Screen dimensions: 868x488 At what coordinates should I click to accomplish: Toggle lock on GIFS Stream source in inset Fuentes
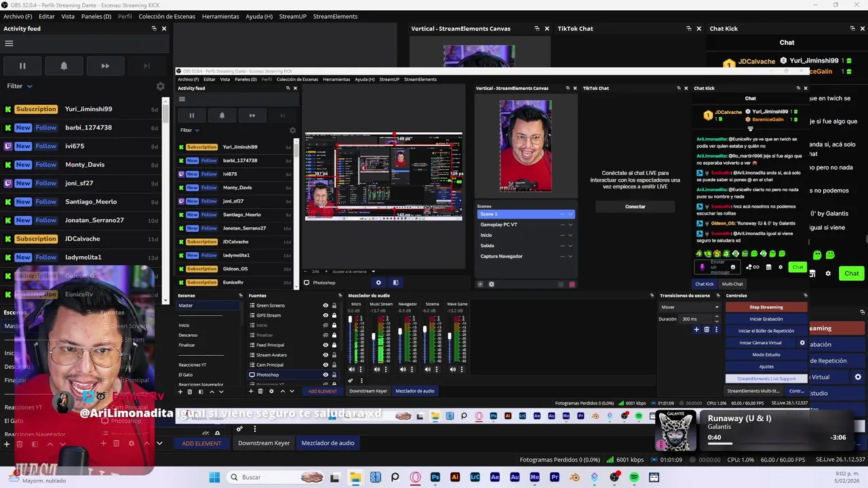point(334,315)
